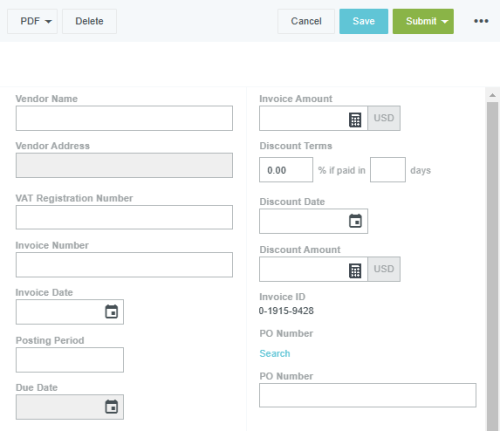Focus the Vendor Name input field

pos(124,118)
